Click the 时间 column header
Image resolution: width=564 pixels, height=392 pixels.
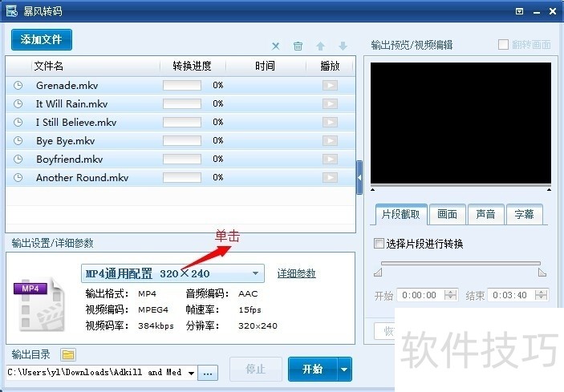pos(266,66)
